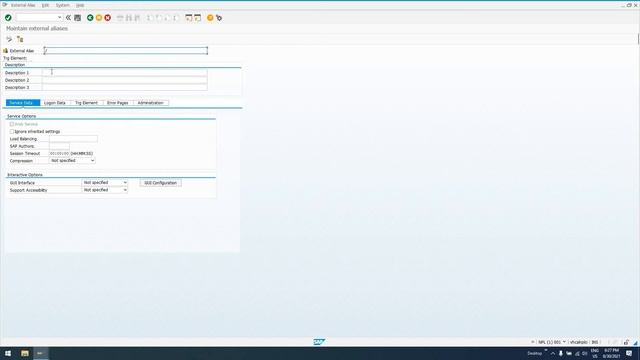Open Customize Local Layout icon

pyautogui.click(x=219, y=18)
